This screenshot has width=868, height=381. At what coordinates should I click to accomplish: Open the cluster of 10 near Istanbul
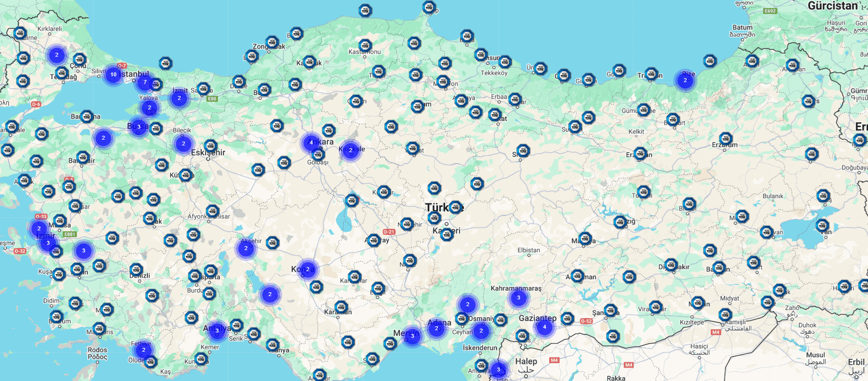[x=113, y=74]
